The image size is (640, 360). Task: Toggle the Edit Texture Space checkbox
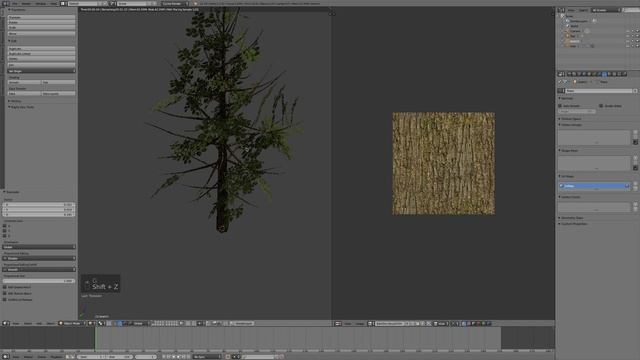click(x=4, y=293)
